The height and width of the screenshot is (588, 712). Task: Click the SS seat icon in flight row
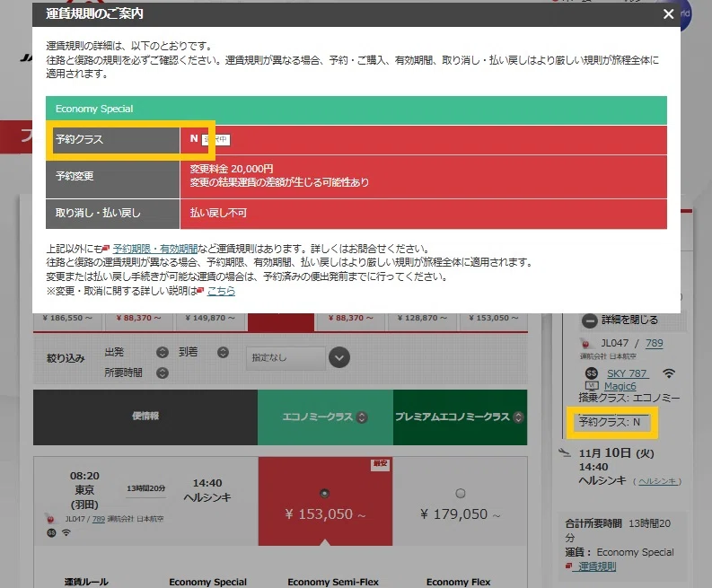click(51, 532)
